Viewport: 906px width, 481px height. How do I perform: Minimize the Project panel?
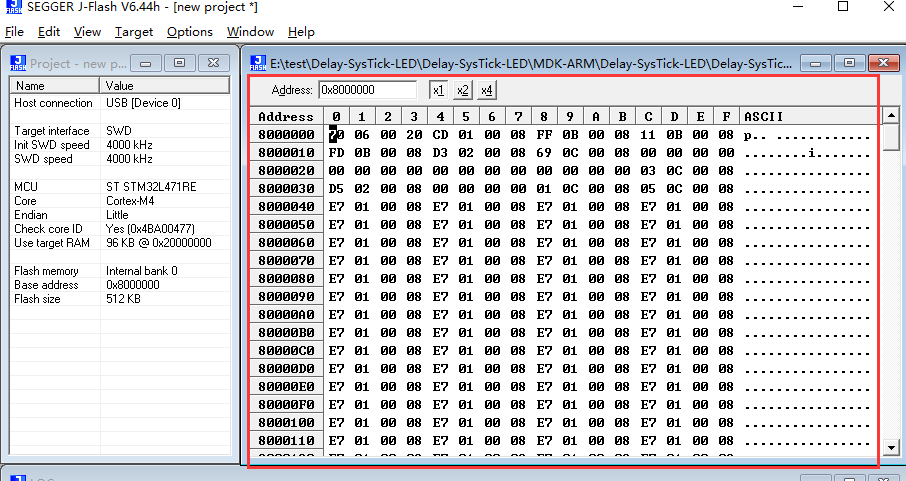point(146,63)
